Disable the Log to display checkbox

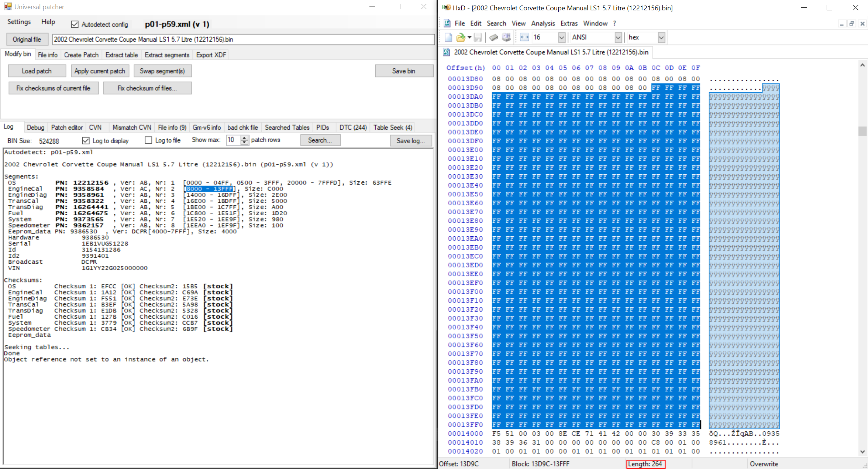[x=86, y=140]
